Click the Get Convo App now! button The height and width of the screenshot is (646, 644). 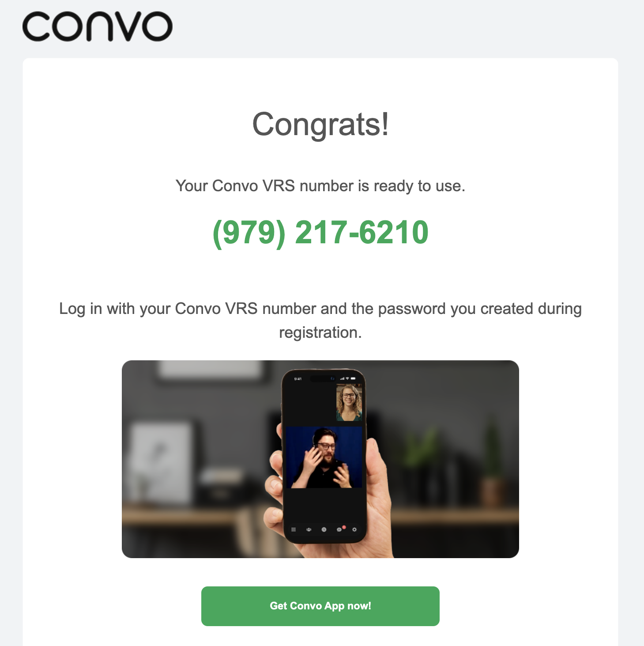click(x=320, y=606)
